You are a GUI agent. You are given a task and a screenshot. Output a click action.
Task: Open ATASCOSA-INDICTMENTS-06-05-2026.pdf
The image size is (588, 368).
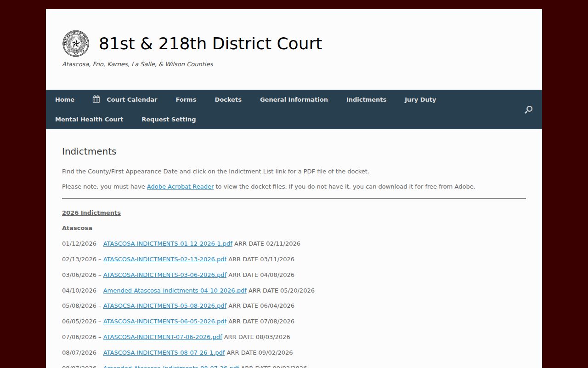coord(165,322)
